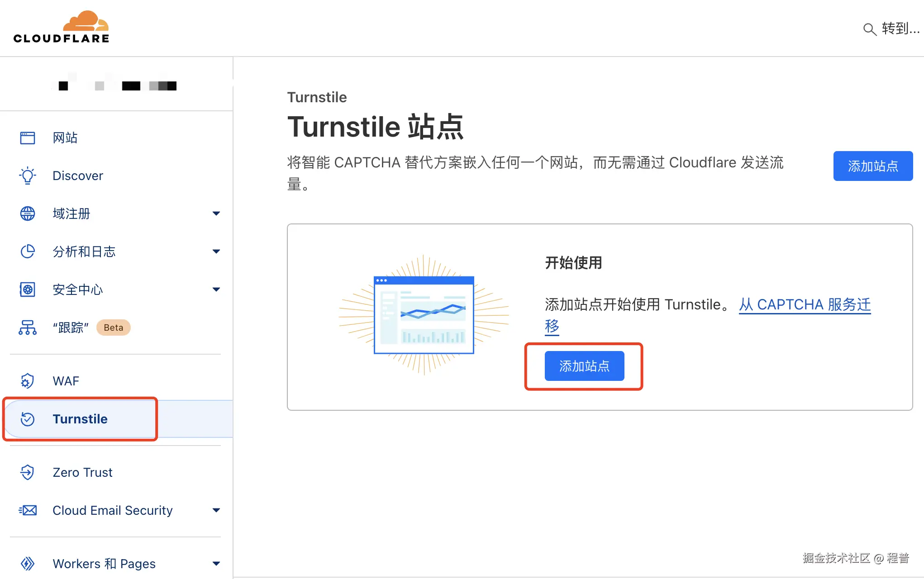This screenshot has height=579, width=924.
Task: Click the 跟踪 network diagram icon
Action: point(28,327)
